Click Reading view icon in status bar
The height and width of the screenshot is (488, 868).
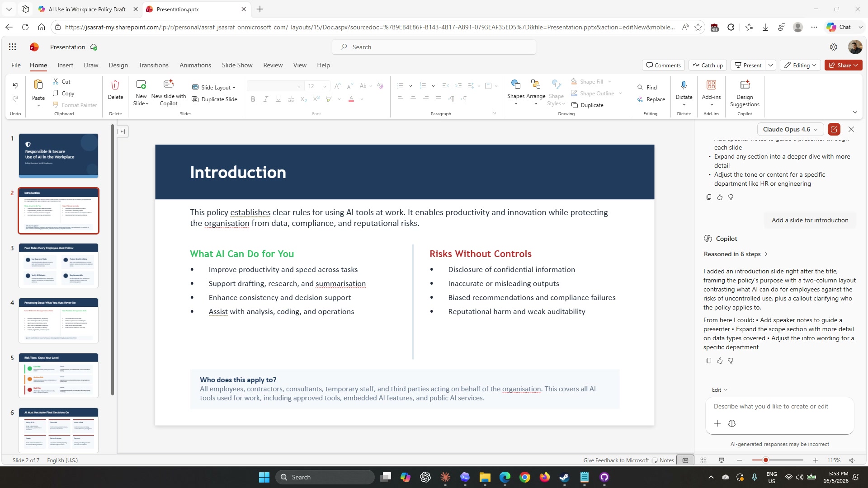pyautogui.click(x=722, y=460)
